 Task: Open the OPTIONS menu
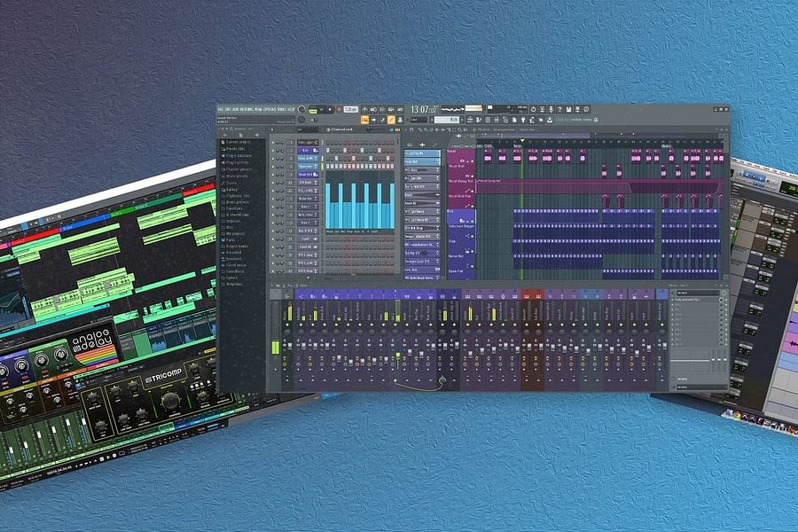point(269,108)
